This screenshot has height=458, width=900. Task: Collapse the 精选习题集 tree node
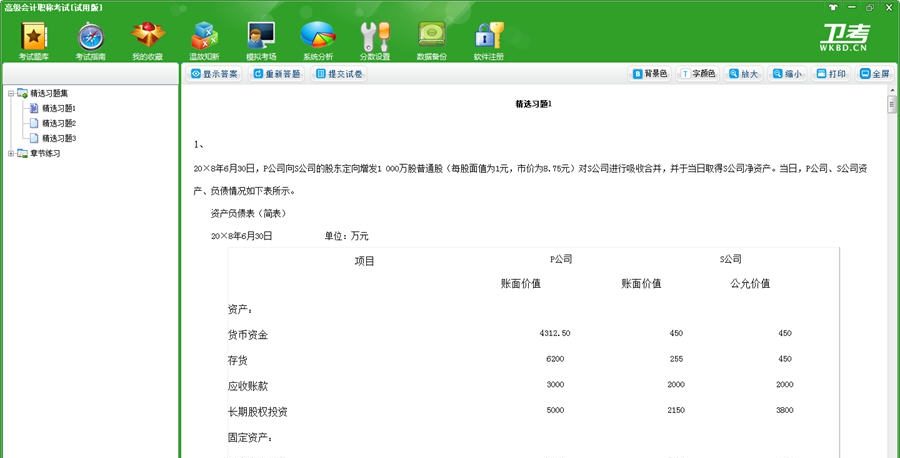pyautogui.click(x=11, y=93)
